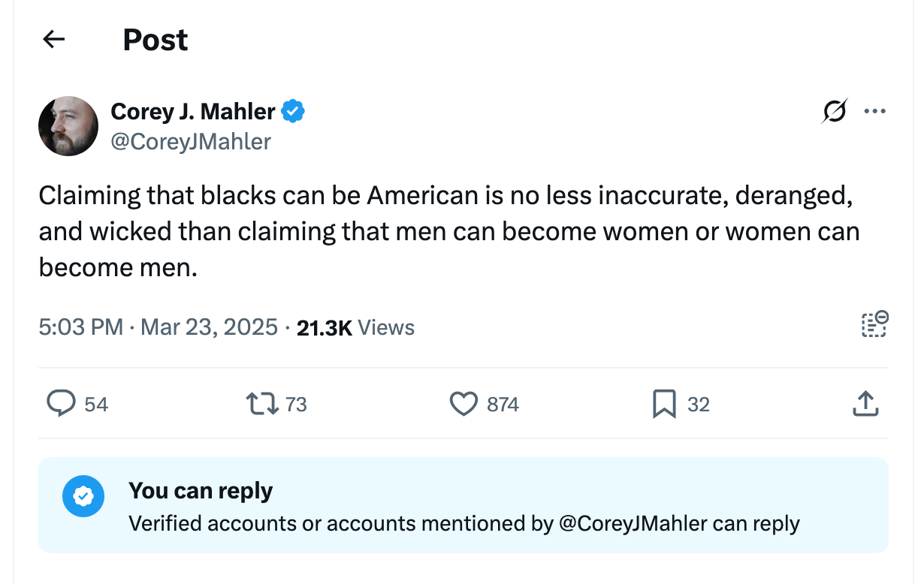The image size is (924, 584).
Task: Toggle like off by clicking the heart
Action: 465,404
